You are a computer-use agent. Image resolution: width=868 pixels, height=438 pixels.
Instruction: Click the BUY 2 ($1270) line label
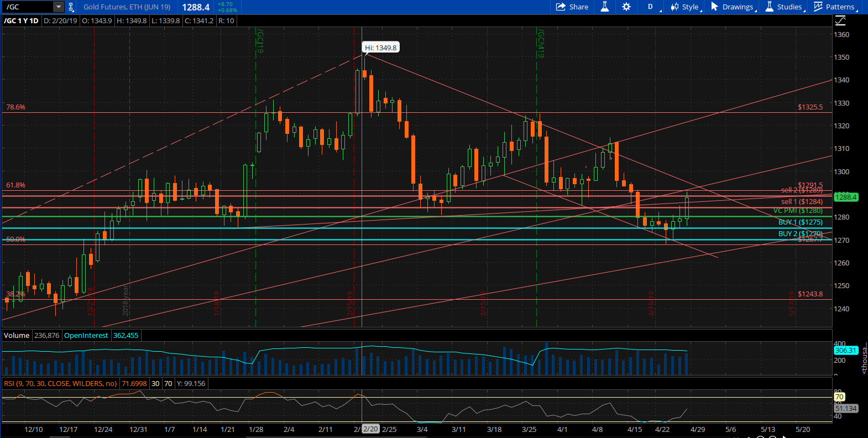pyautogui.click(x=801, y=234)
